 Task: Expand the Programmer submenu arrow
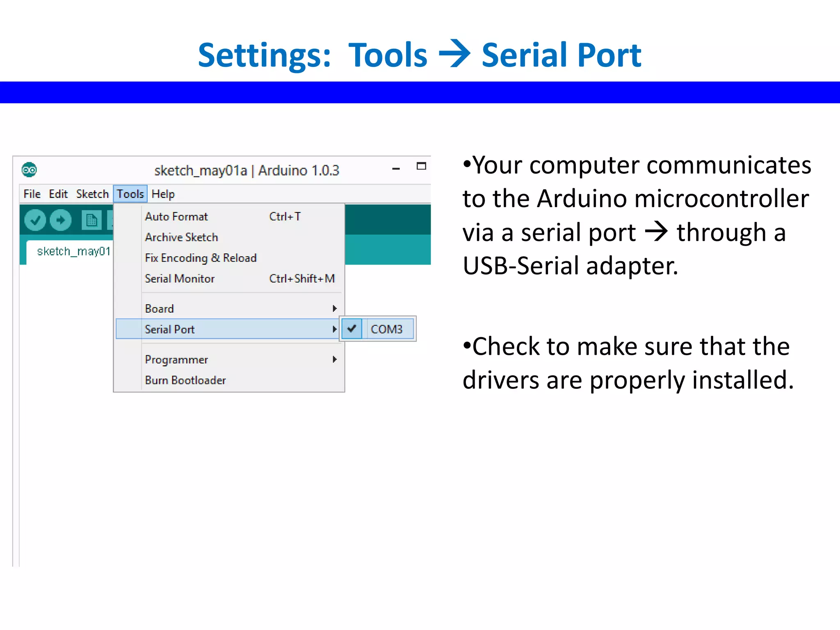(335, 359)
